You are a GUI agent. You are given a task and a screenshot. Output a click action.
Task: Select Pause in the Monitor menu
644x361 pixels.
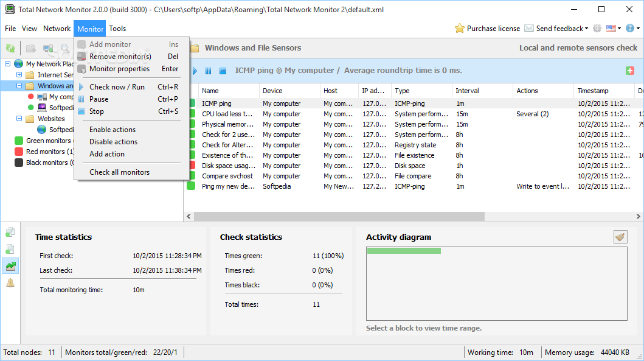(x=131, y=99)
